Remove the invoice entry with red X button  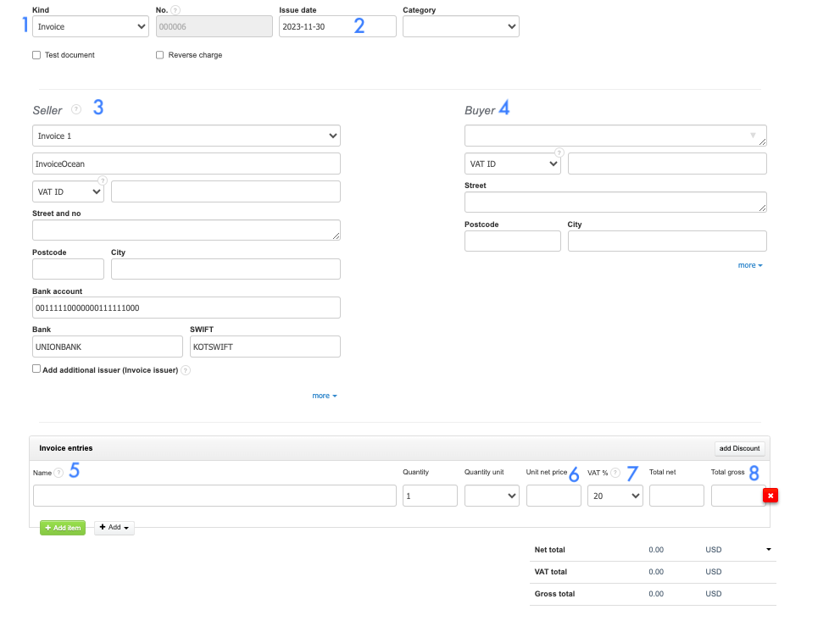point(770,496)
